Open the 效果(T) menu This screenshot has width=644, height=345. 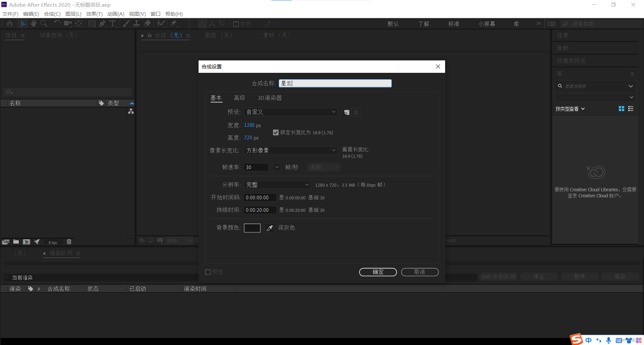point(94,14)
